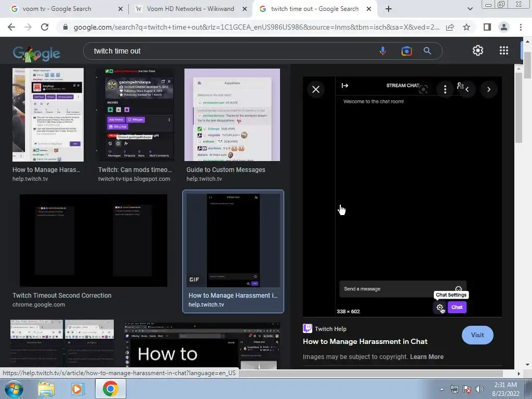Open Twitch Timeout Second Correction thumbnail

coord(94,241)
